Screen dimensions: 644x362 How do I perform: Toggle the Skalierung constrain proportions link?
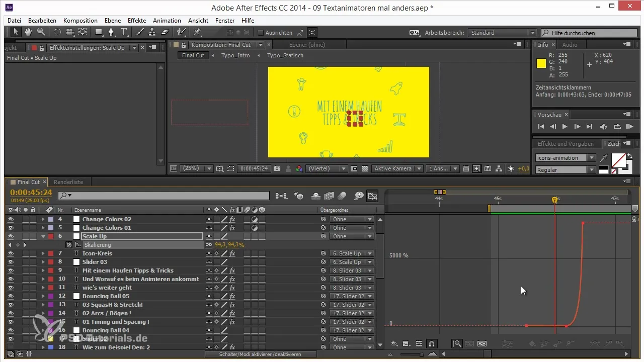(209, 245)
